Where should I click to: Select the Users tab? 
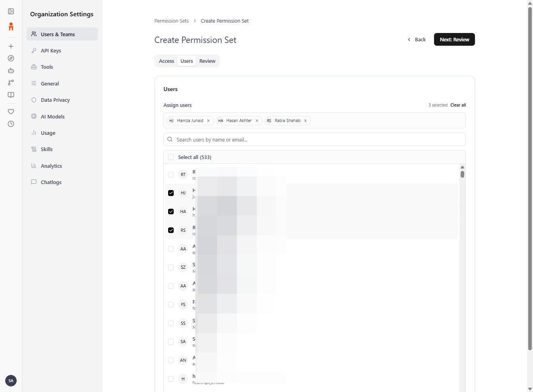[x=187, y=61]
